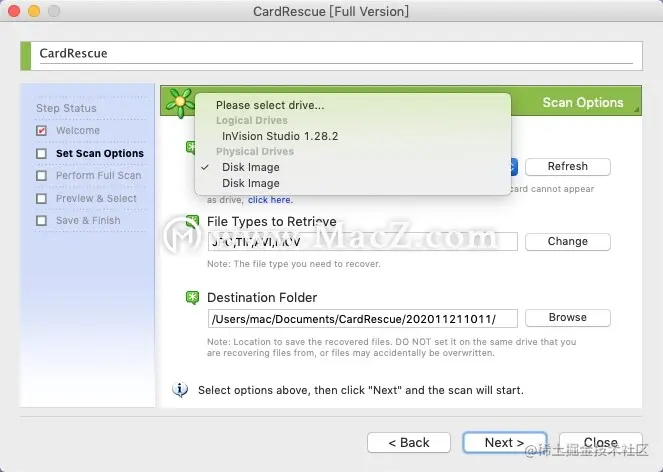This screenshot has width=663, height=472.
Task: Click the Perform Full Scan step label
Action: point(99,176)
